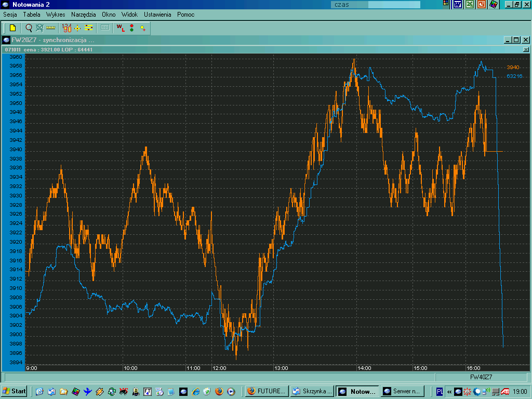Click the notepad quick launch icon
The image size is (532, 399).
[x=171, y=392]
